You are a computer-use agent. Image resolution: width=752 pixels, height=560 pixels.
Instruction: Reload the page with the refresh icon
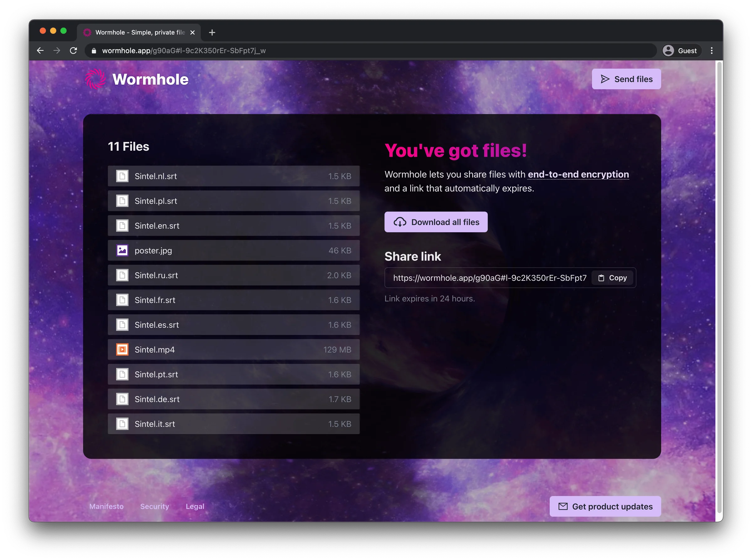(x=73, y=50)
